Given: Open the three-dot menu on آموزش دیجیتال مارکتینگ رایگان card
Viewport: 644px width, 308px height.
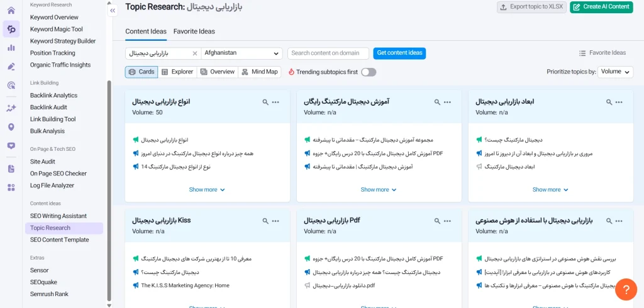Looking at the screenshot, I should click(x=447, y=102).
